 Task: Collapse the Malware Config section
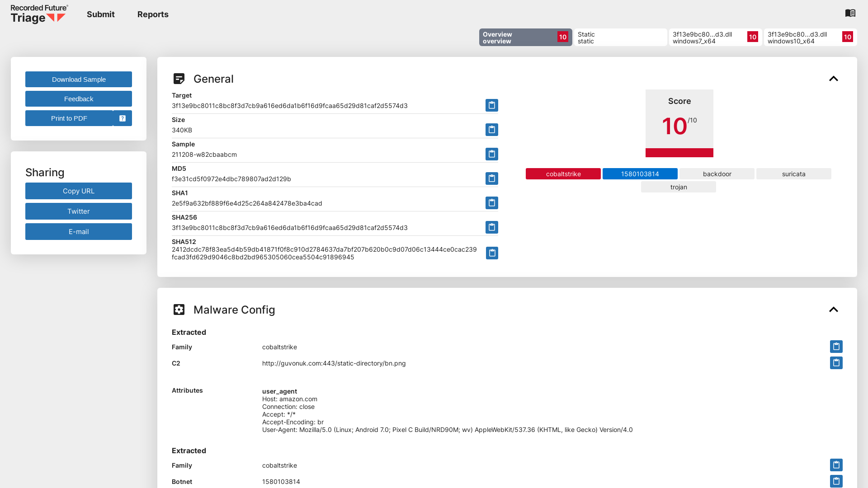[834, 310]
